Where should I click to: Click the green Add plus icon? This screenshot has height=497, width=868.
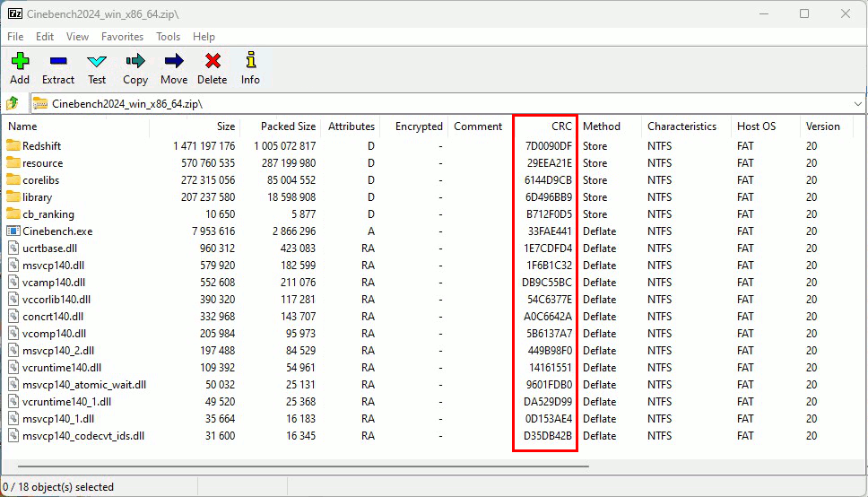tap(20, 61)
